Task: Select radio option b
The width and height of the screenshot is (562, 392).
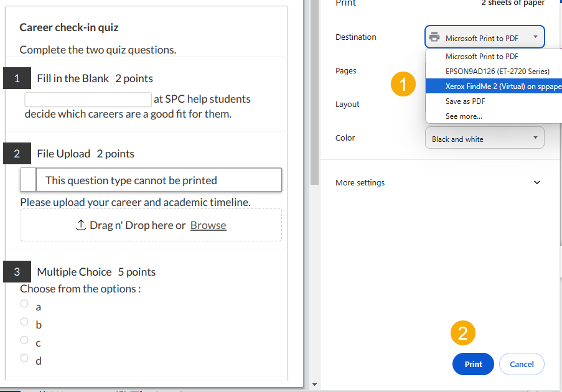Action: pyautogui.click(x=24, y=322)
